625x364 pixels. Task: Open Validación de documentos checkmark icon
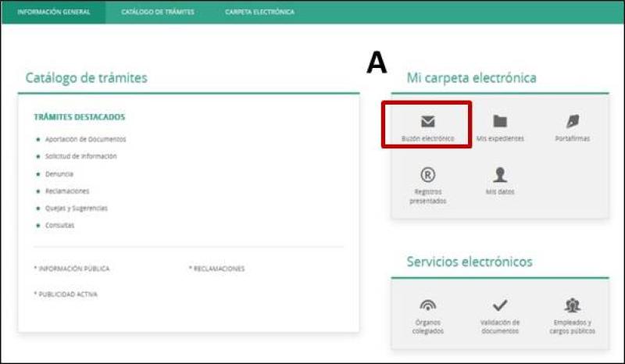click(x=500, y=306)
